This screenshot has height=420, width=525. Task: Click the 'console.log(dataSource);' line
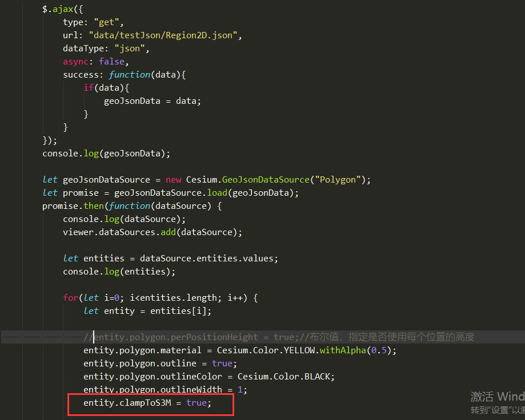click(124, 219)
